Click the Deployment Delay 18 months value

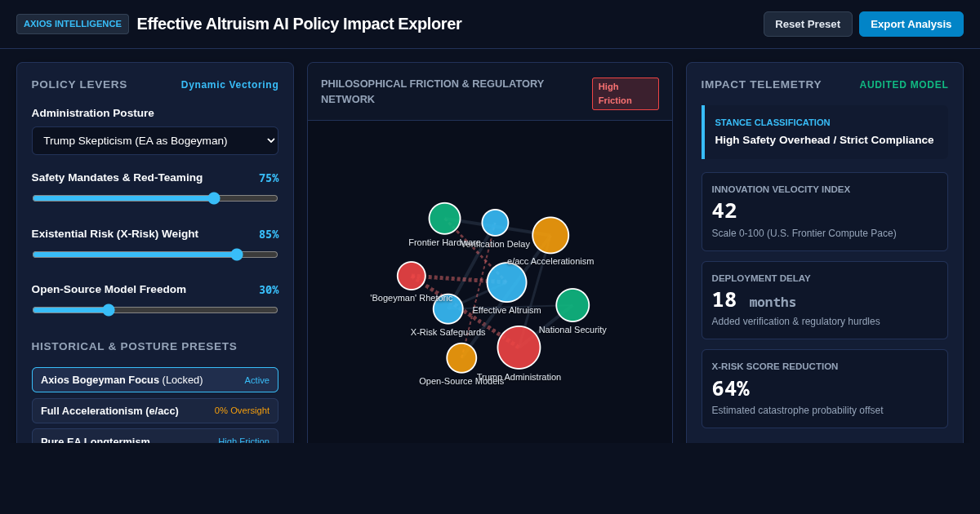(x=754, y=300)
